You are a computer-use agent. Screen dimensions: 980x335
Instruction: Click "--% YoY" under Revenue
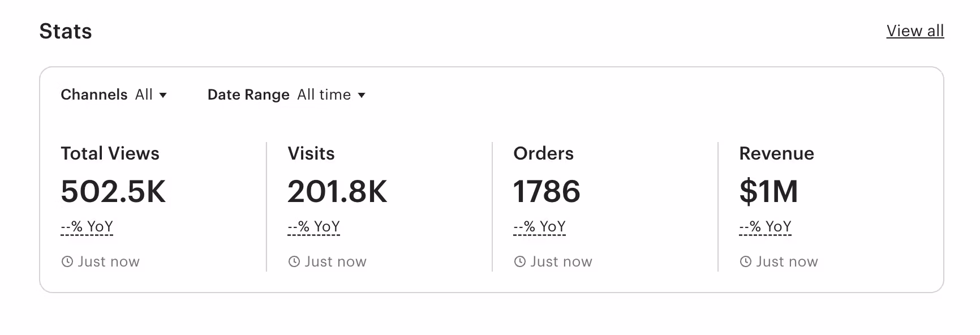(764, 226)
